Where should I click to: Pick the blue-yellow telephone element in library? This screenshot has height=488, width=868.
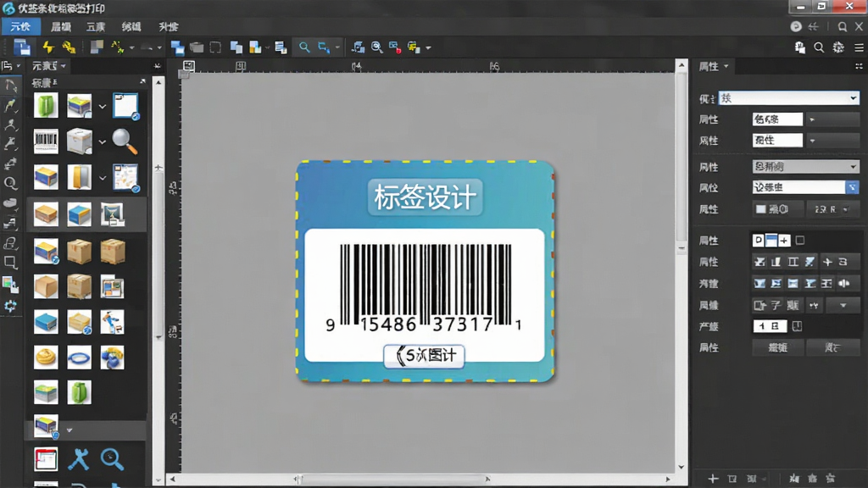[x=113, y=358]
